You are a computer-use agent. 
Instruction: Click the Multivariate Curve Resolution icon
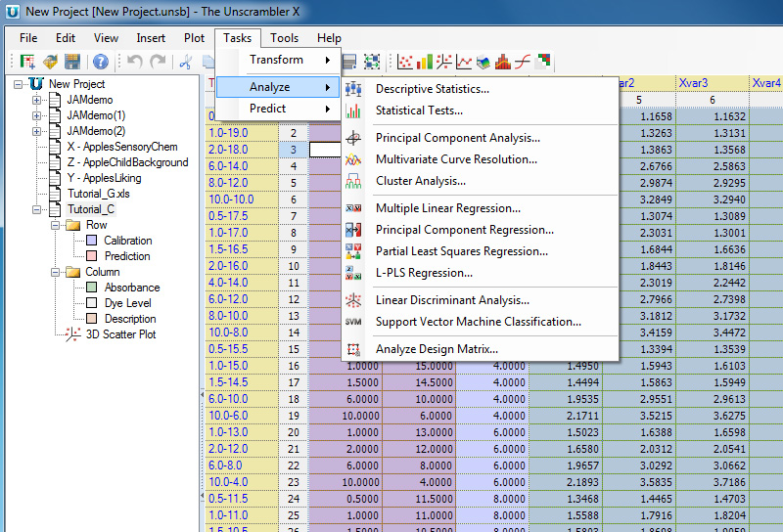tap(353, 159)
